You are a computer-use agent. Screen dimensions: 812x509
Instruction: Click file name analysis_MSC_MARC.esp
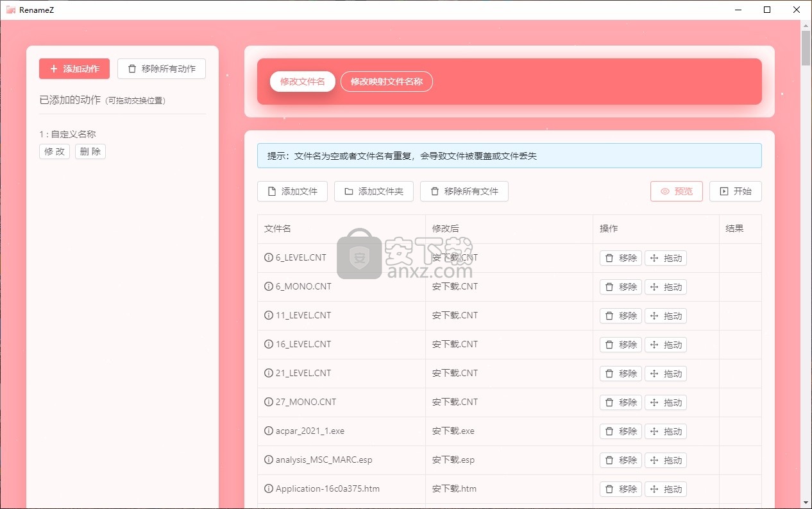pos(324,460)
